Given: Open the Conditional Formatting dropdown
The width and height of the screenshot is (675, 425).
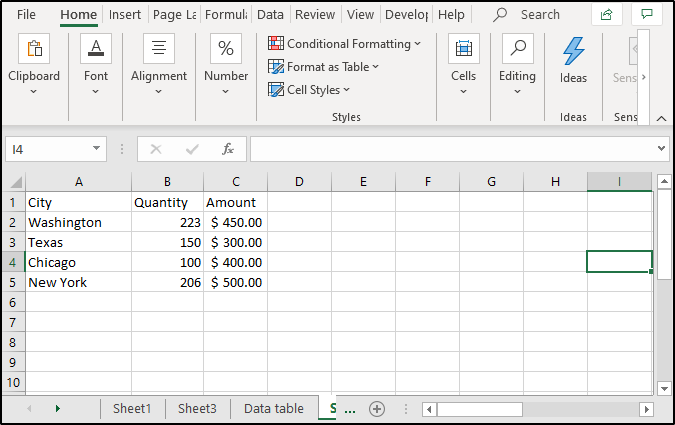Looking at the screenshot, I should click(x=418, y=43).
